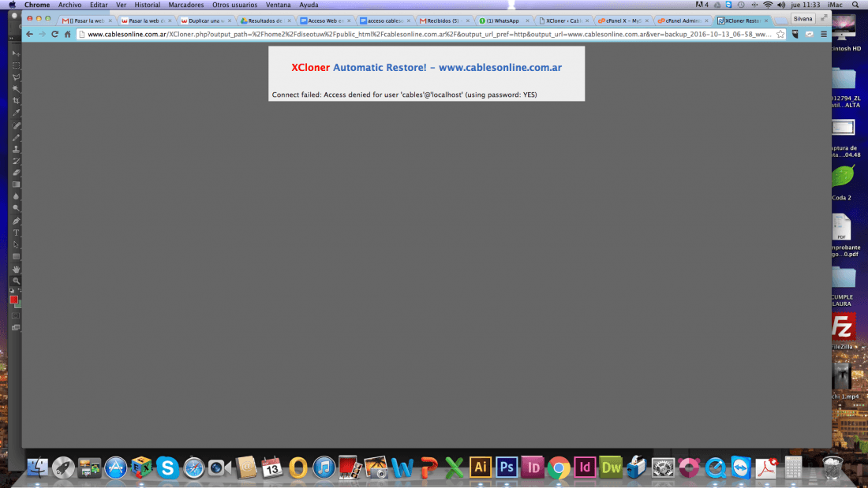Open the Apple menu
868x488 pixels.
[12, 5]
